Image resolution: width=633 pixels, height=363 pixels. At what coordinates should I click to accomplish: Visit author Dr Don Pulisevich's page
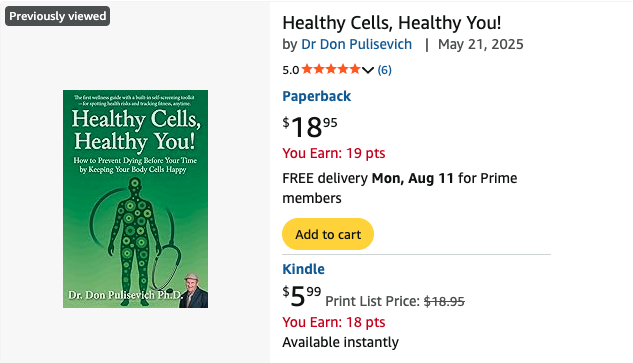[356, 44]
